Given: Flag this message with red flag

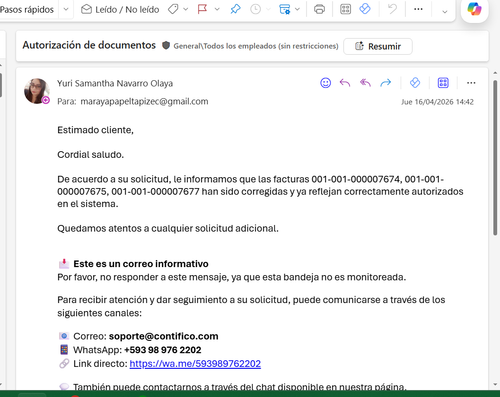Looking at the screenshot, I should click(202, 9).
